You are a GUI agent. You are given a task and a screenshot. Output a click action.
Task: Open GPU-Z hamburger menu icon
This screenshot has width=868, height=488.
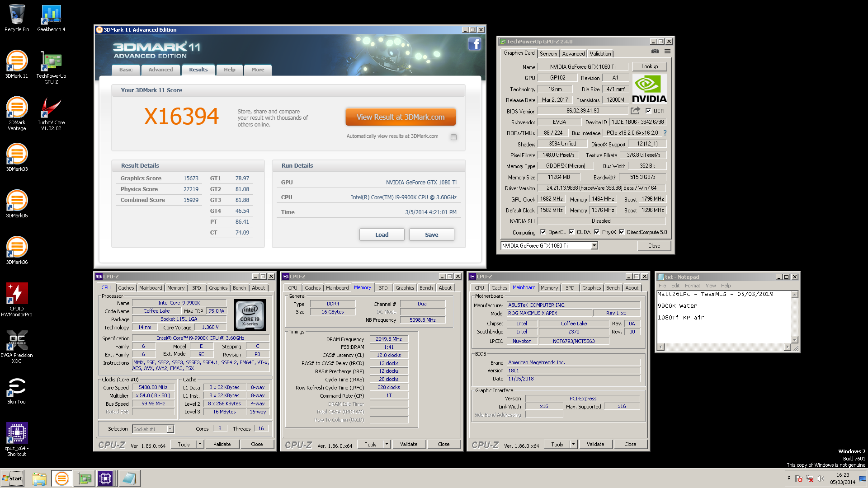[667, 52]
